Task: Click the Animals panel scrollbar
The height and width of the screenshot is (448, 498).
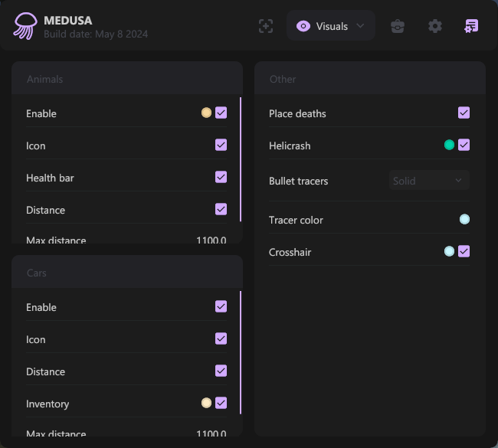Action: (x=241, y=159)
